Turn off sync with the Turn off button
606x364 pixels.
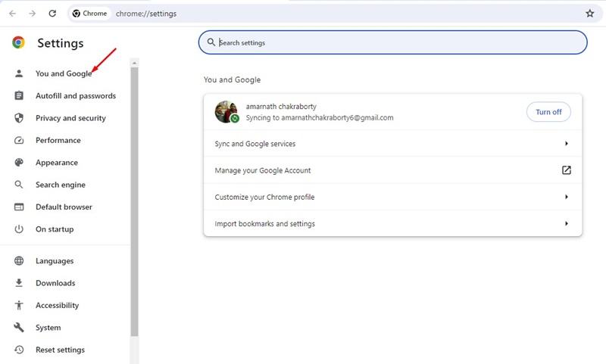point(548,112)
